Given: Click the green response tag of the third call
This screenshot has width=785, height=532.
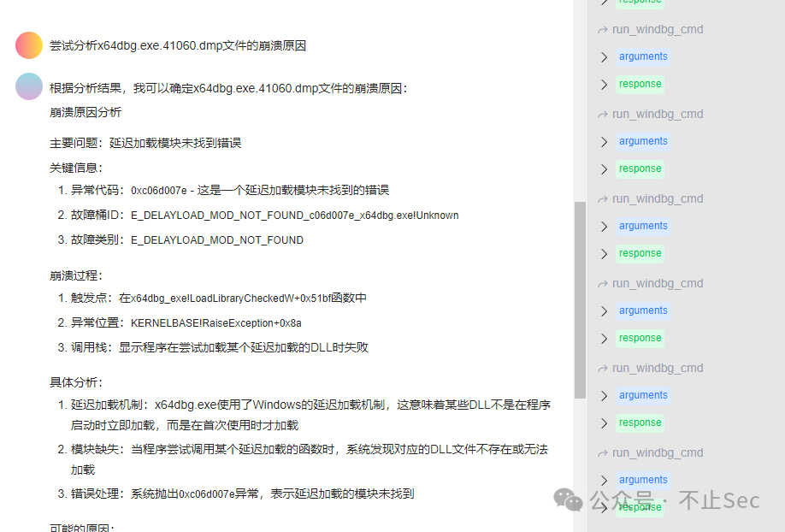Looking at the screenshot, I should coord(640,253).
